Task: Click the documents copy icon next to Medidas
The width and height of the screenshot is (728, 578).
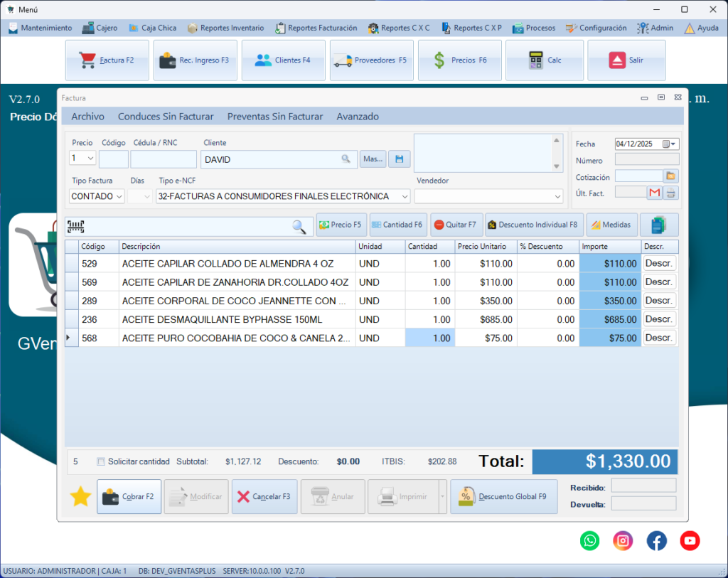Action: (x=658, y=225)
